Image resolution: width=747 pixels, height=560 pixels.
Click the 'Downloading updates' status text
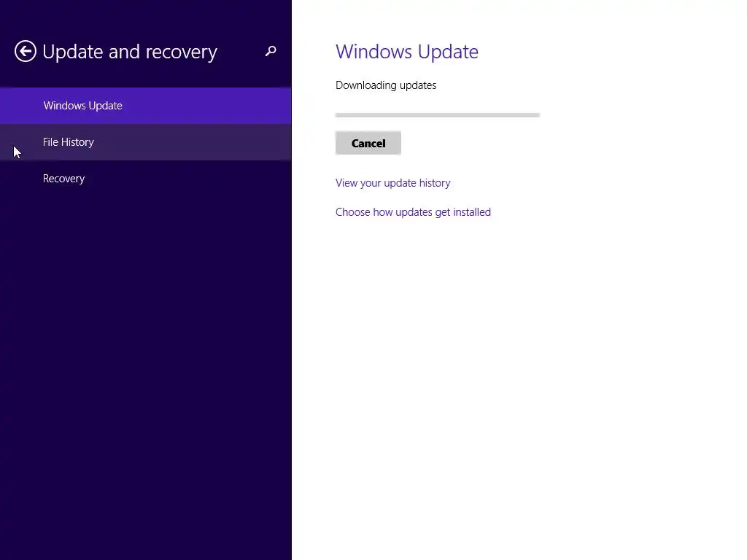coord(386,85)
